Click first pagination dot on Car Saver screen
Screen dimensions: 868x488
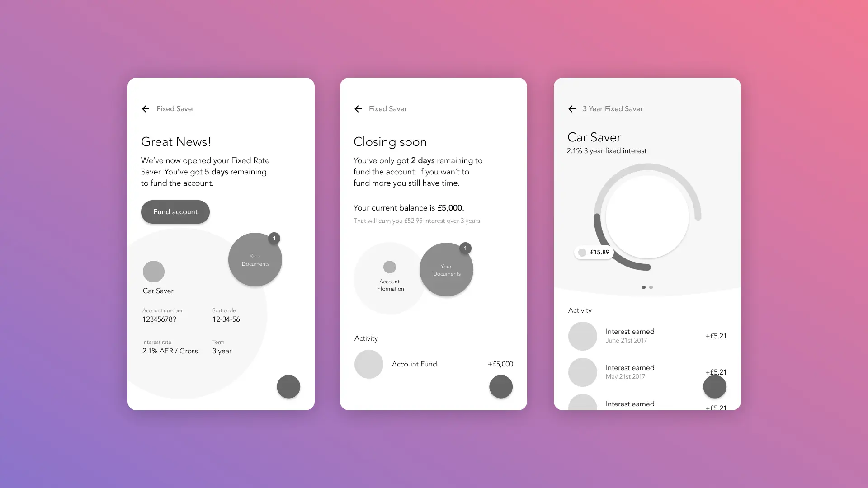pyautogui.click(x=644, y=287)
